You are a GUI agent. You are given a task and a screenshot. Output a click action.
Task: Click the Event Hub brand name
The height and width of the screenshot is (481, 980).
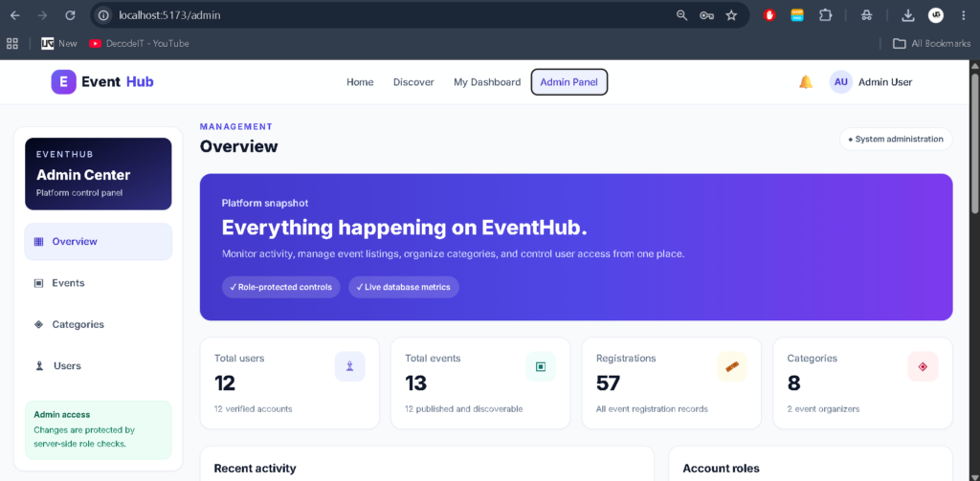click(118, 82)
